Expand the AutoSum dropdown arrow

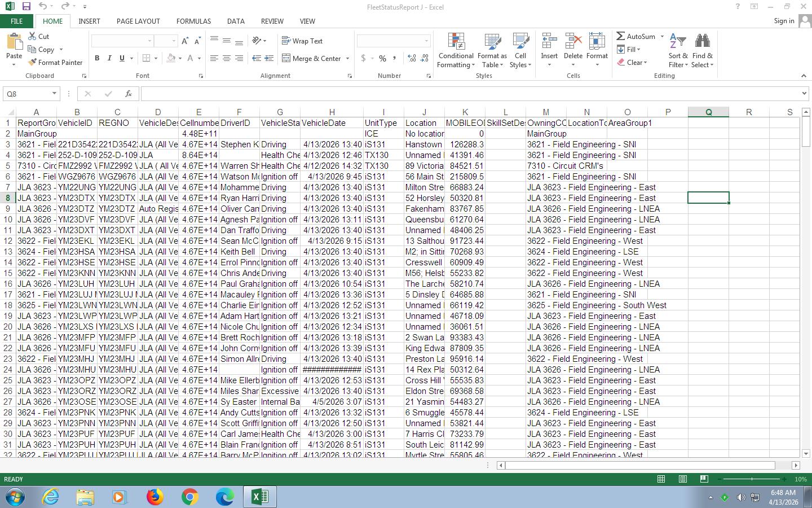[x=662, y=37]
